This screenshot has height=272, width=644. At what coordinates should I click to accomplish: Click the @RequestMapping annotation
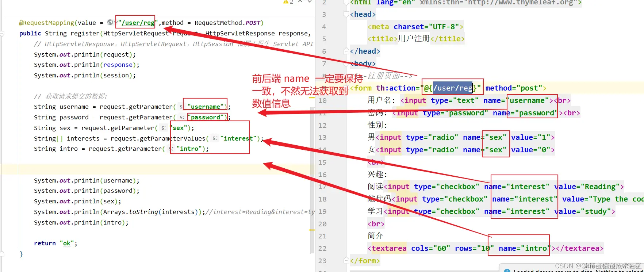(46, 23)
